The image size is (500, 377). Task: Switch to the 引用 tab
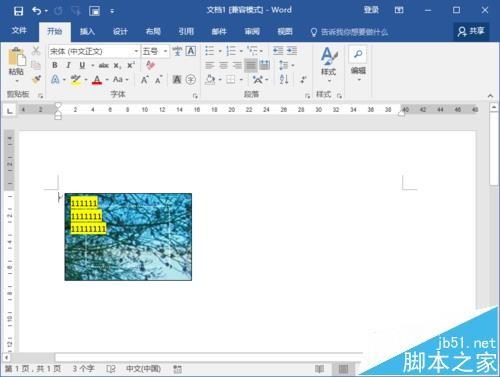[186, 32]
